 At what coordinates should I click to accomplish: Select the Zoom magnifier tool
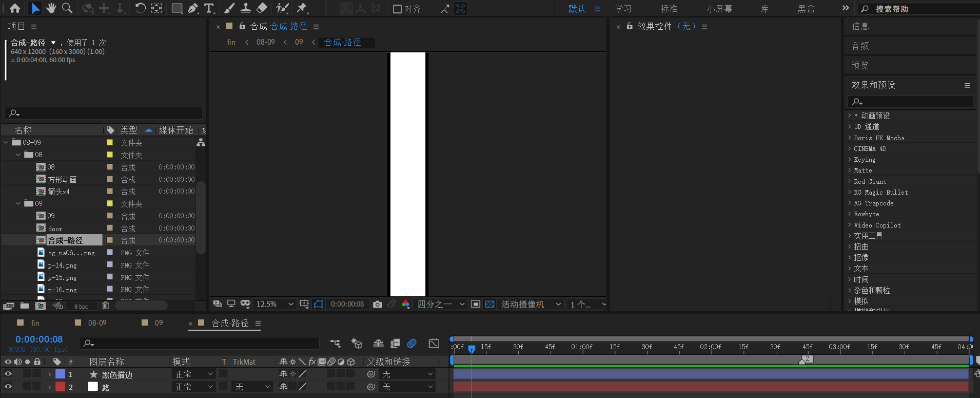(x=67, y=8)
